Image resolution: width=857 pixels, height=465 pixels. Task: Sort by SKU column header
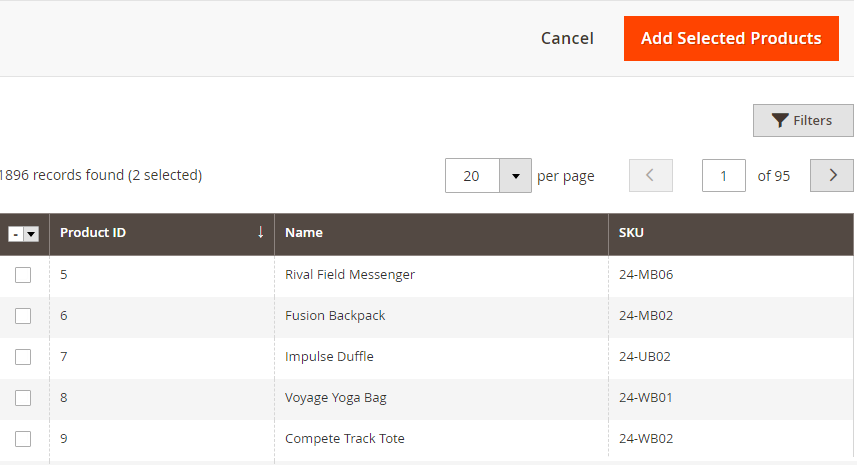631,233
